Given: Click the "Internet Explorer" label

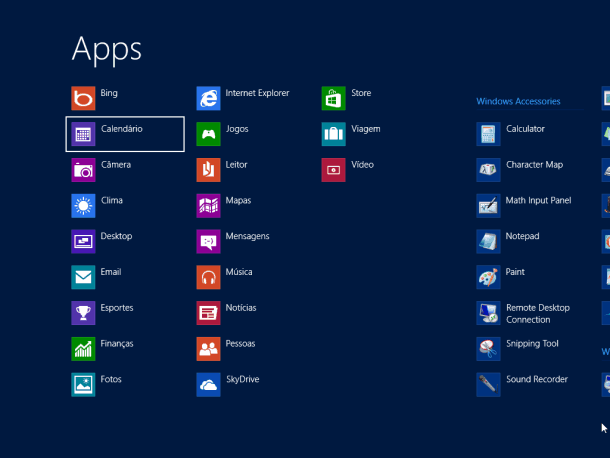Looking at the screenshot, I should [257, 93].
